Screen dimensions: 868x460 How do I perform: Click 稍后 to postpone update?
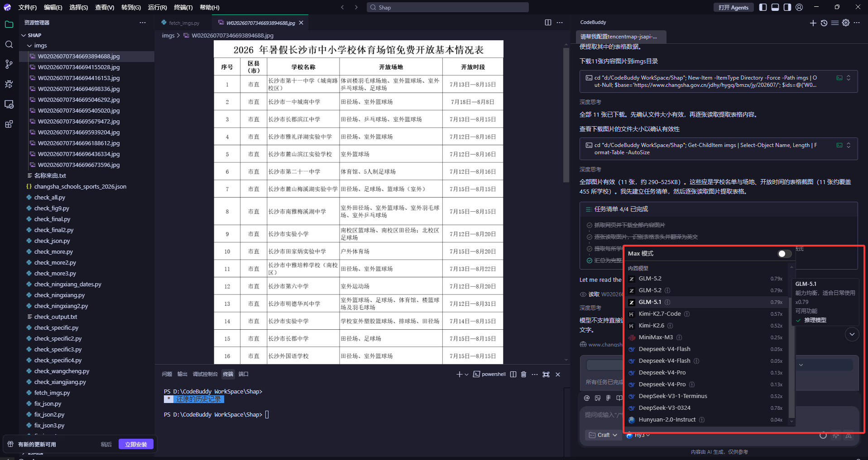(106, 444)
